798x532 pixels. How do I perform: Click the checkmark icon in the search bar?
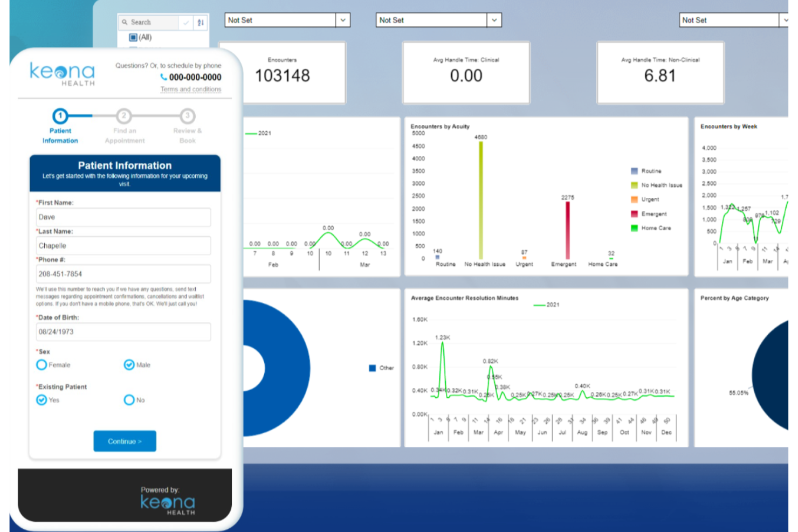pyautogui.click(x=185, y=22)
